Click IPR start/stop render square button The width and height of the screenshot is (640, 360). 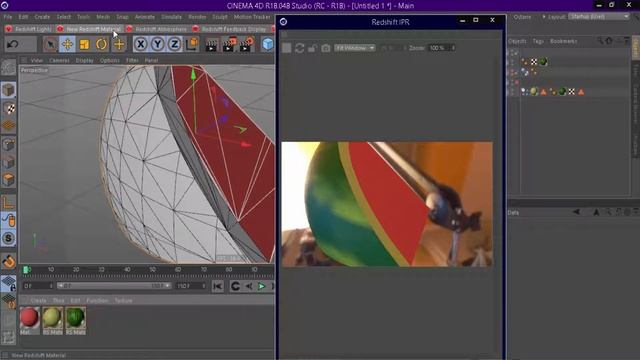pyautogui.click(x=287, y=48)
